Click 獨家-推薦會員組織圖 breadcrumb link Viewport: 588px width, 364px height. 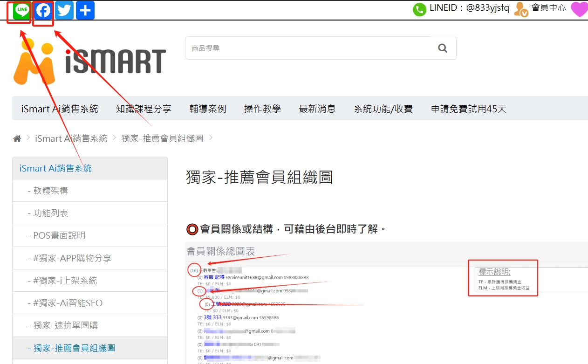(162, 138)
